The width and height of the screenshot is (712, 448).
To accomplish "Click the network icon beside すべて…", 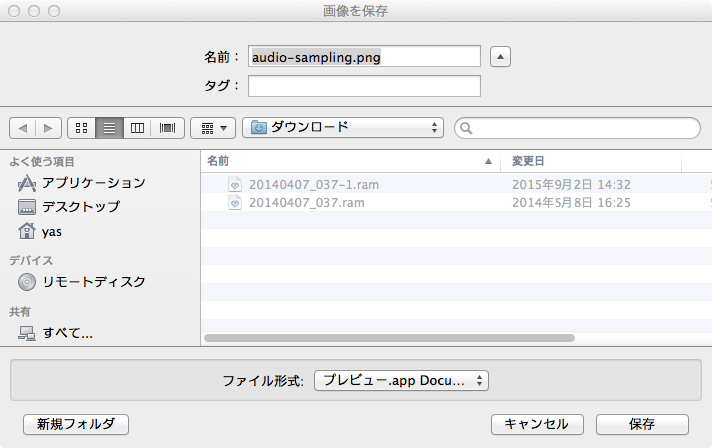I will [x=27, y=334].
